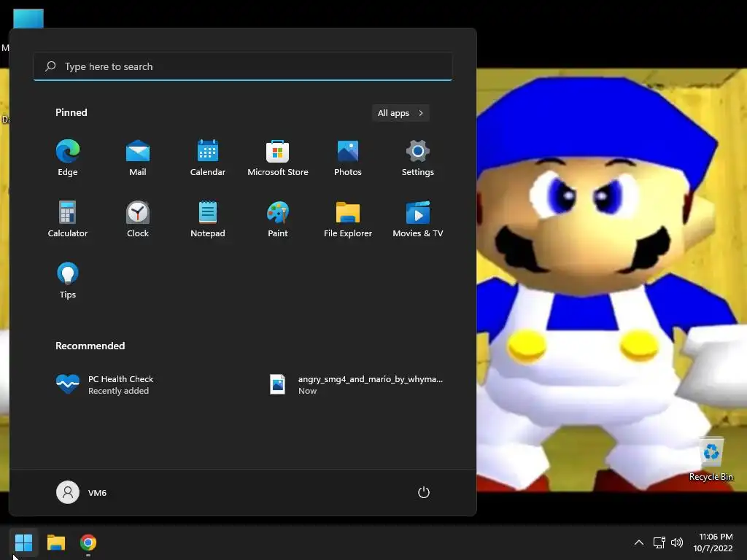Click the Power button icon
Viewport: 747px width, 560px height.
[424, 492]
